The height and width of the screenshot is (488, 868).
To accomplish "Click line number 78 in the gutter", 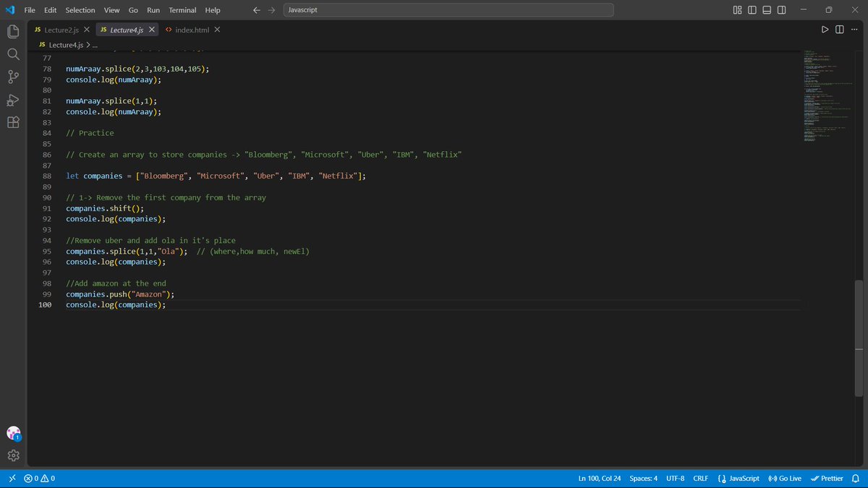I will click(46, 69).
